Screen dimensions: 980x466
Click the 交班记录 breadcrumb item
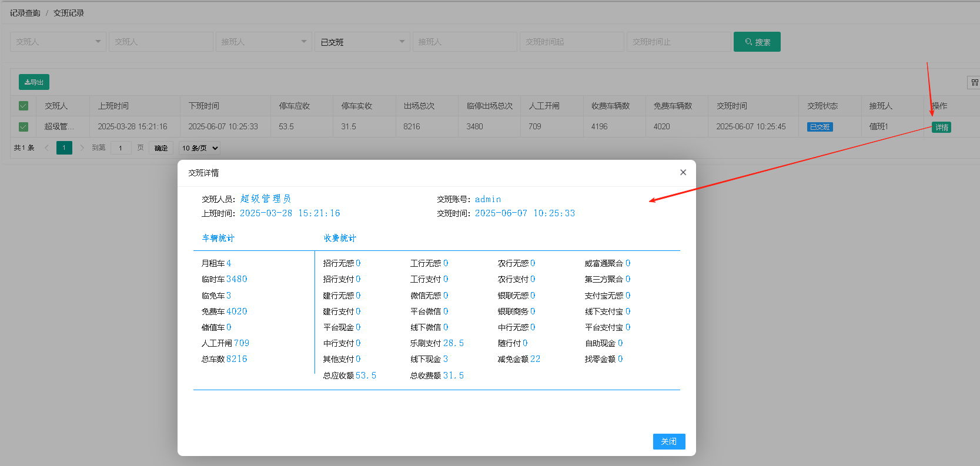coord(69,13)
